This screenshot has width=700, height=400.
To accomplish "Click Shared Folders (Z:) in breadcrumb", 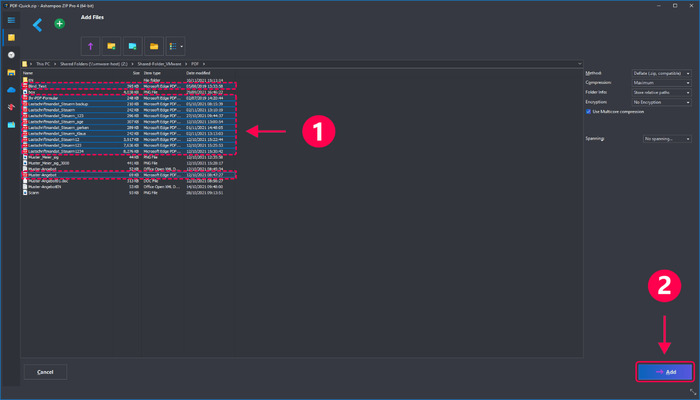I will tap(94, 64).
